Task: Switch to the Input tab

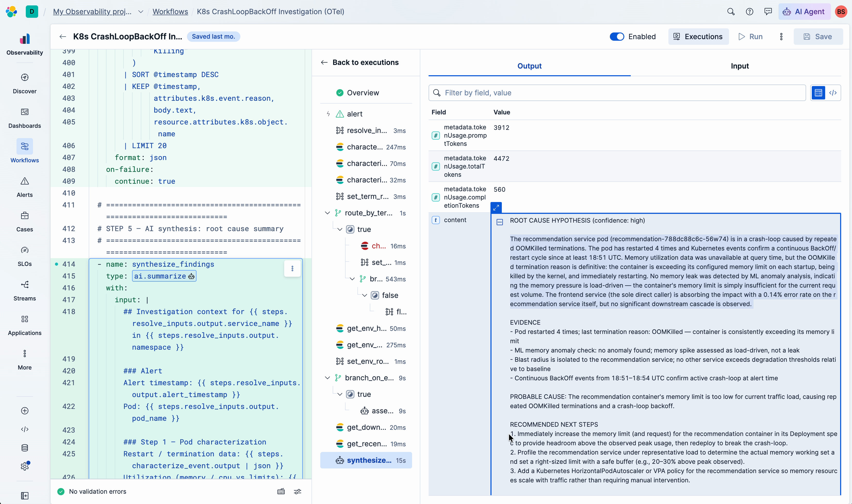Action: click(740, 66)
